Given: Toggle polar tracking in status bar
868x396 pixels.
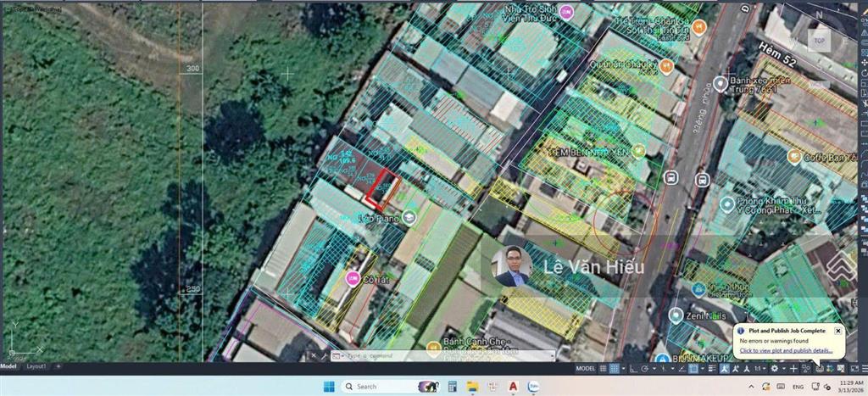Looking at the screenshot, I should pyautogui.click(x=644, y=368).
